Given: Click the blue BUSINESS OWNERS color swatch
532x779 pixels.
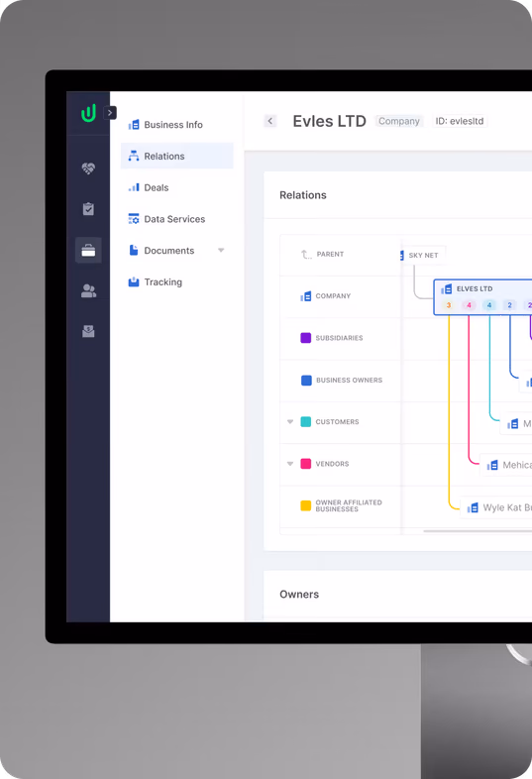Looking at the screenshot, I should click(306, 380).
